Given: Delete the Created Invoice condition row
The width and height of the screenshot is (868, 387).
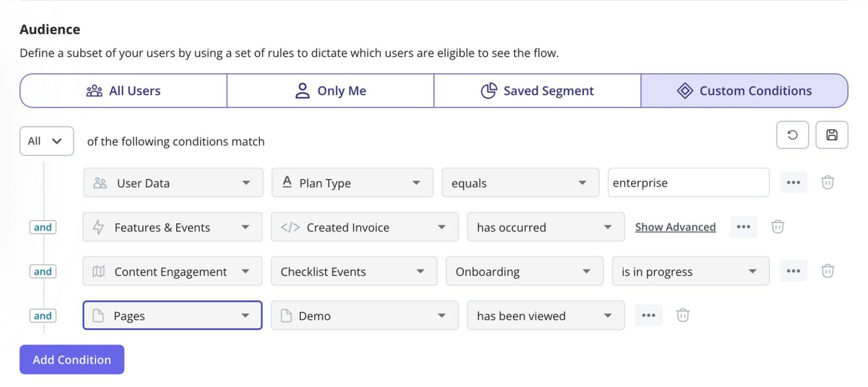Looking at the screenshot, I should (778, 227).
